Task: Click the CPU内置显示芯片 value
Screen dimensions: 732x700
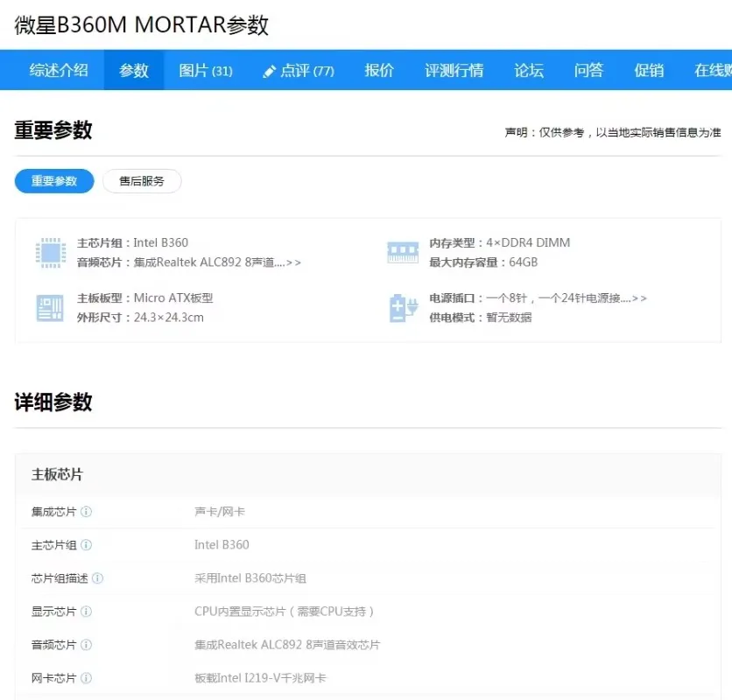Action: [x=284, y=612]
